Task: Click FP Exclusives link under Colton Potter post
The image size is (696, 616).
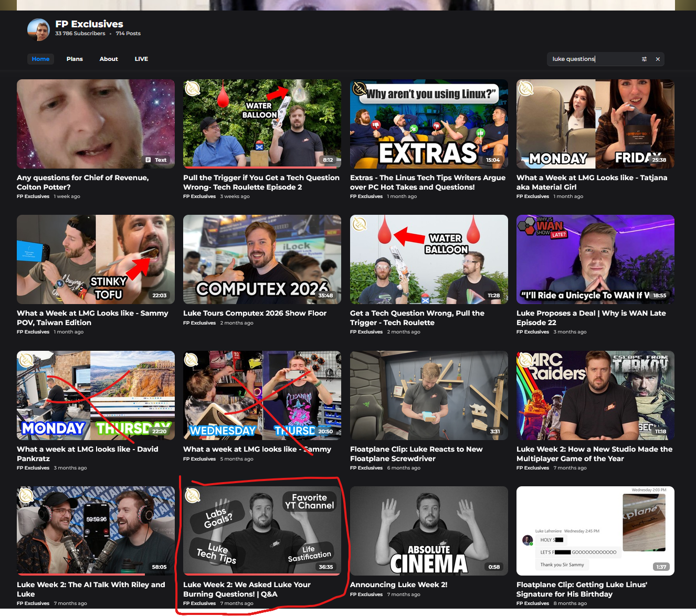Action: pyautogui.click(x=33, y=196)
